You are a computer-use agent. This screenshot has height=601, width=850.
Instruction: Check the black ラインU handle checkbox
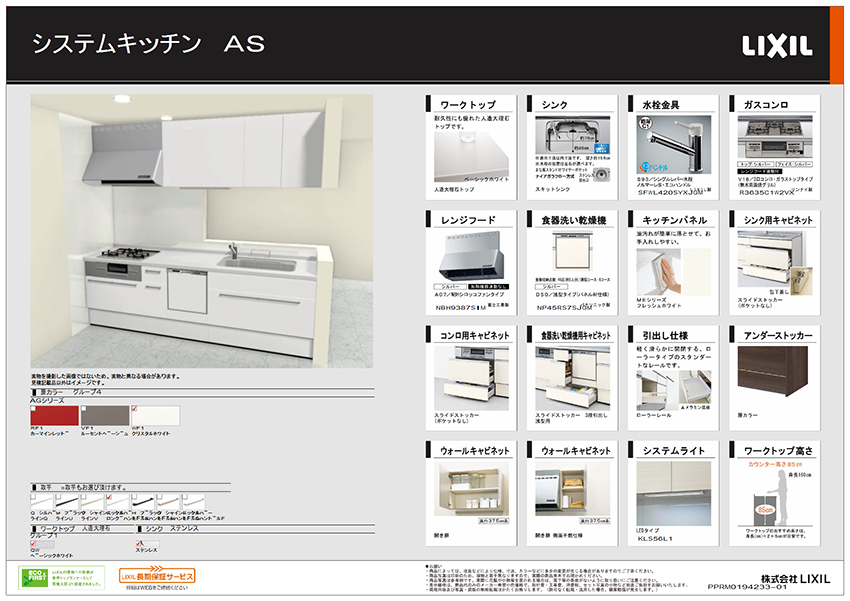[x=59, y=496]
